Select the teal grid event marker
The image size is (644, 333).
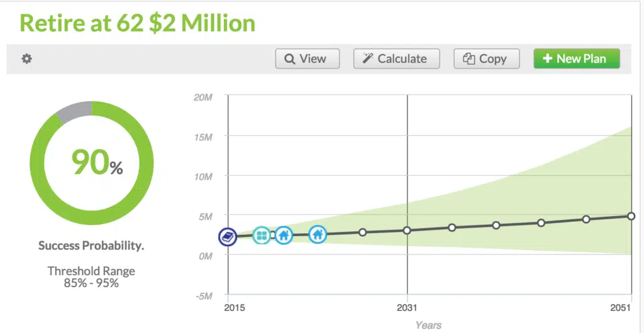(x=262, y=236)
